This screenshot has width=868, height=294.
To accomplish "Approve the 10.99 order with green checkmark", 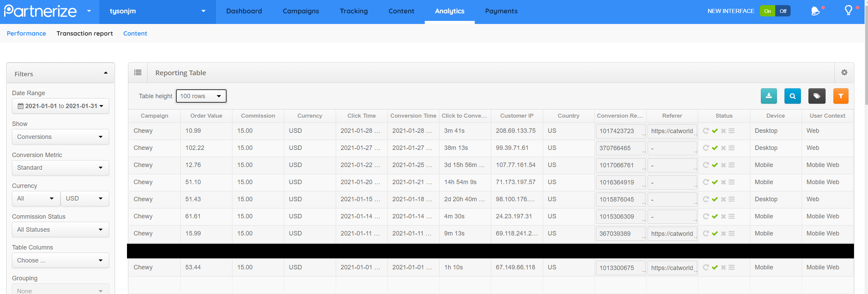I will (x=715, y=131).
